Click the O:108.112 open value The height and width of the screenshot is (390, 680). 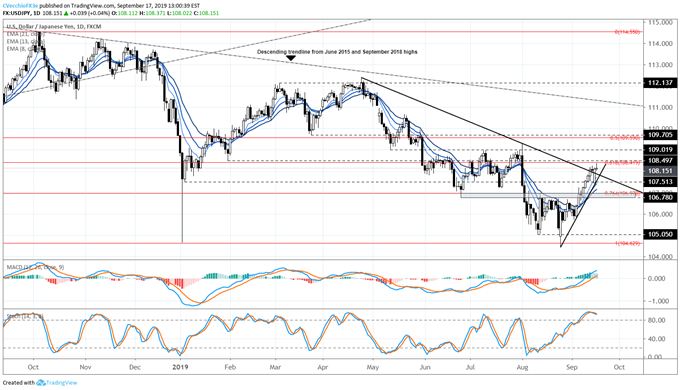(125, 13)
